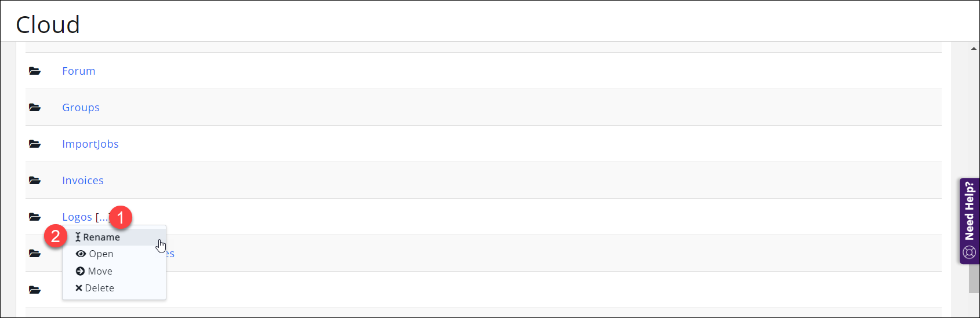Select the ImportJobs folder icon
980x318 pixels.
35,144
